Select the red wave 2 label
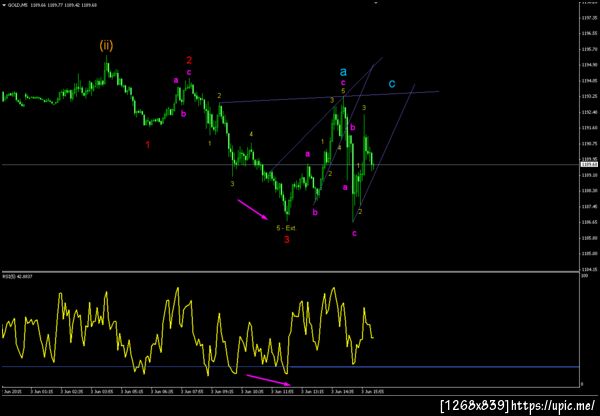The height and width of the screenshot is (416, 600). pyautogui.click(x=189, y=60)
